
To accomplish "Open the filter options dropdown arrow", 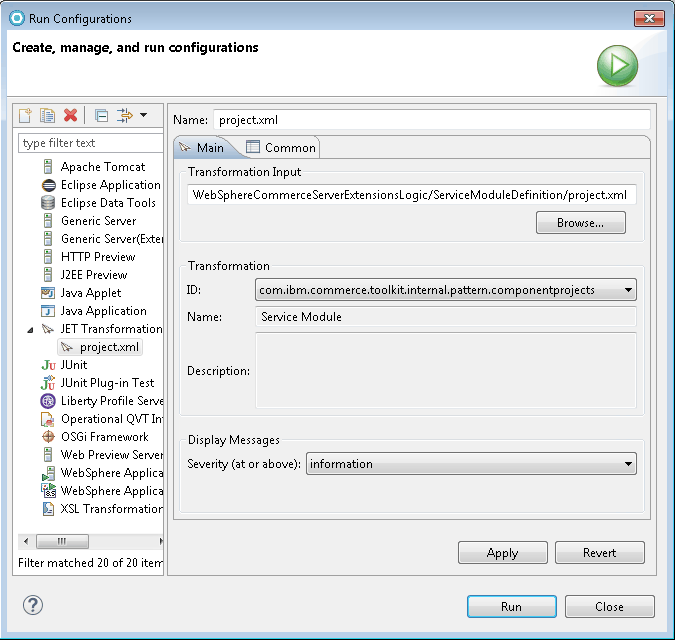I will coord(144,115).
